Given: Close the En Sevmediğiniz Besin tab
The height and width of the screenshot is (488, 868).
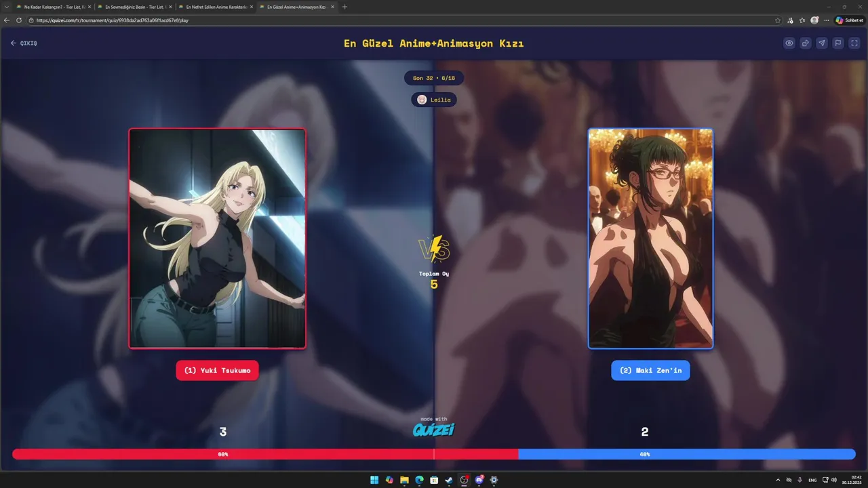Looking at the screenshot, I should (x=170, y=7).
